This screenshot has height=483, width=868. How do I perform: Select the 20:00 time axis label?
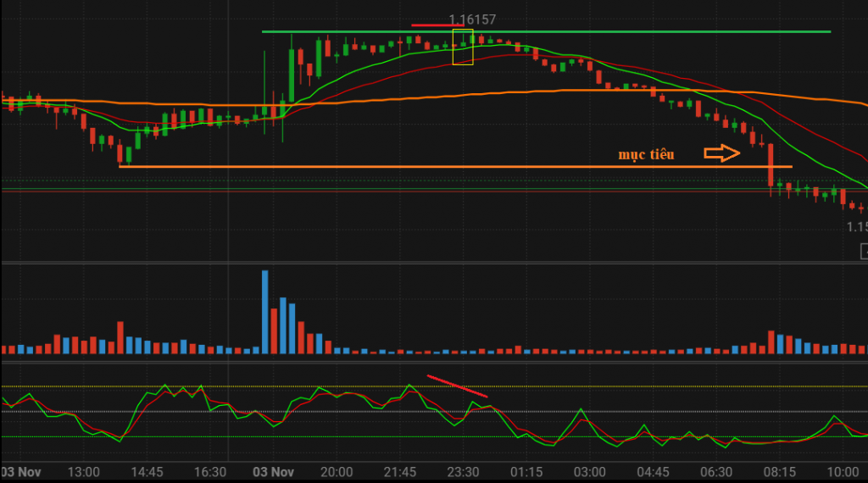point(337,472)
